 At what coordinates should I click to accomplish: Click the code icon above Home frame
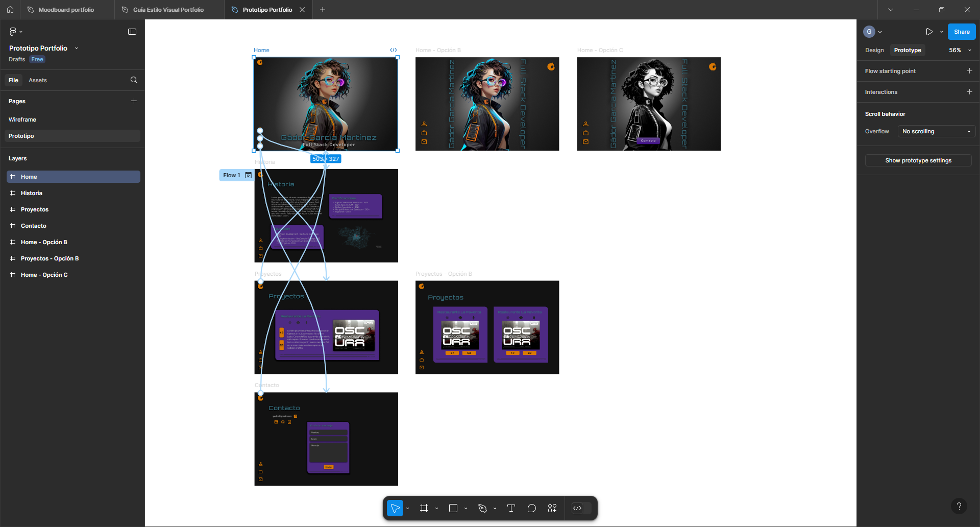394,50
